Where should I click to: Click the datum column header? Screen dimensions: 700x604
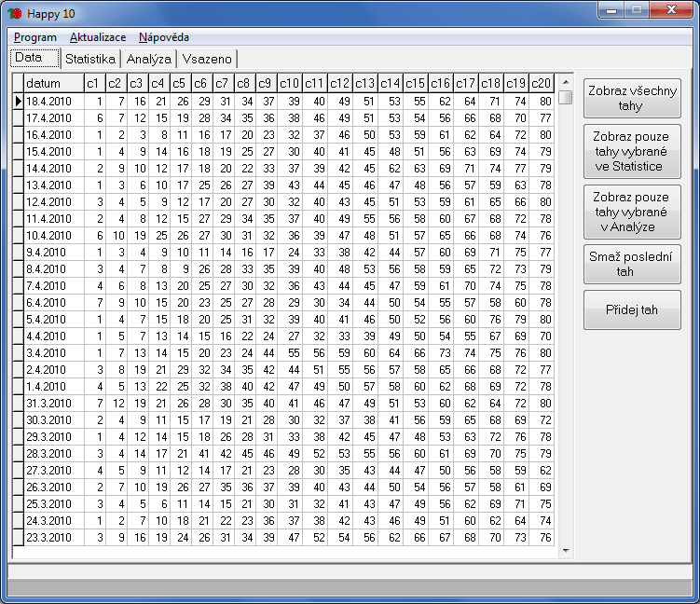[x=54, y=84]
